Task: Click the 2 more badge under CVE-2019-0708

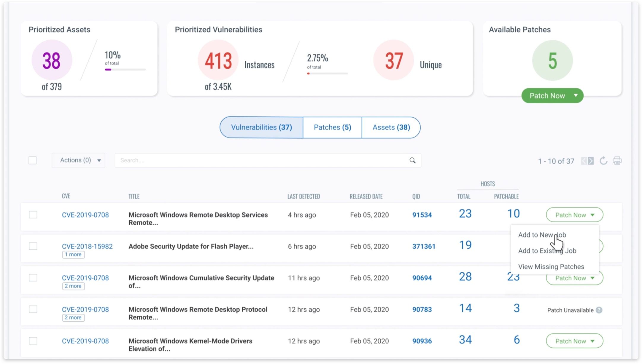Action: (73, 286)
